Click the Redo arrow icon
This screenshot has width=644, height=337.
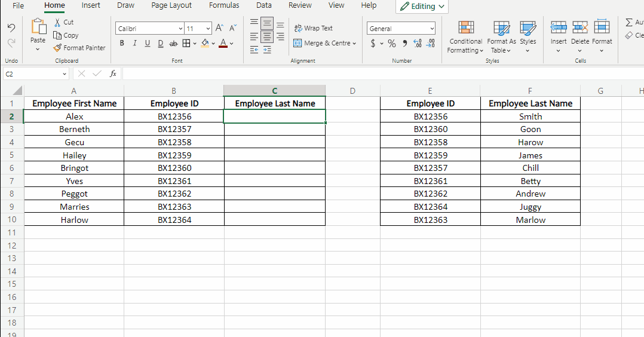[x=11, y=42]
